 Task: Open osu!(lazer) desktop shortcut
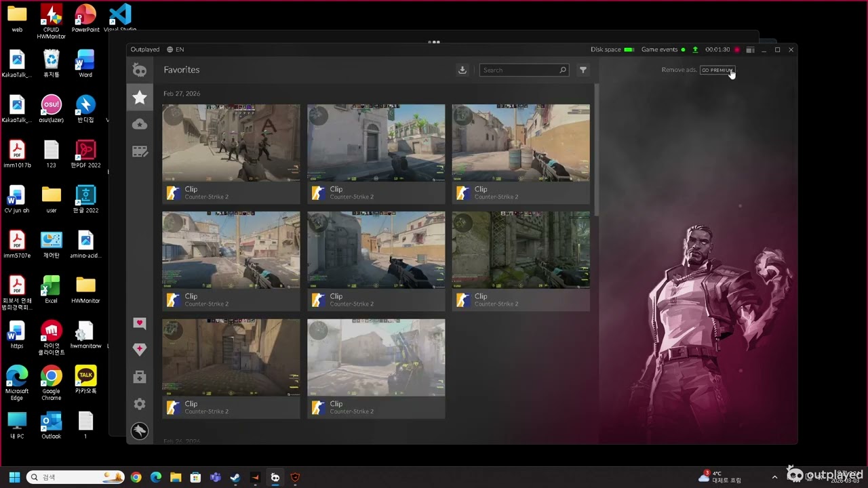[x=51, y=108]
